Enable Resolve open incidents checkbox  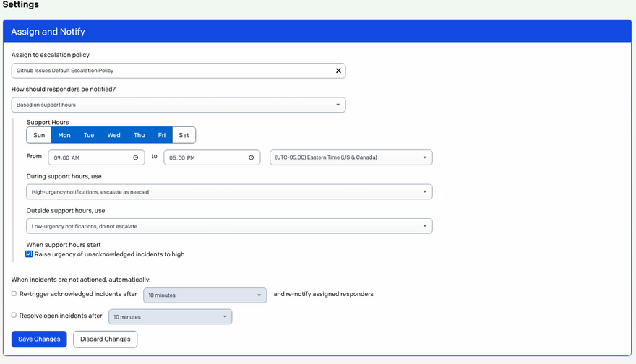14,316
